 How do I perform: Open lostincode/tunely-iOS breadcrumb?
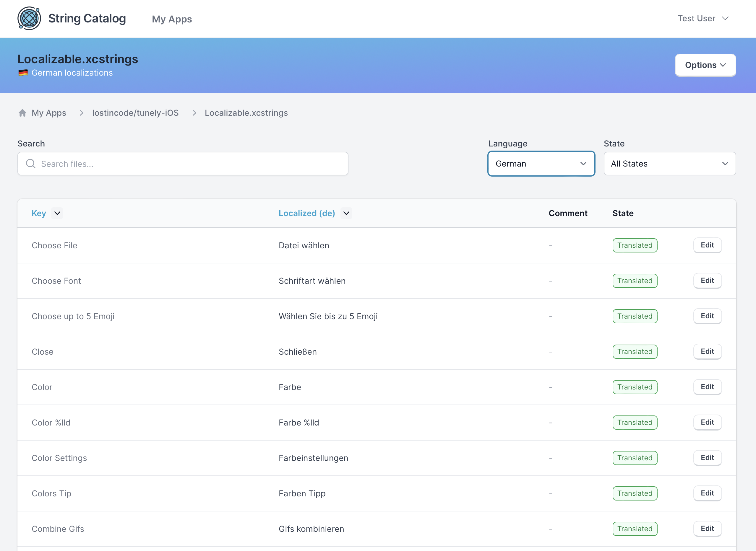[136, 113]
